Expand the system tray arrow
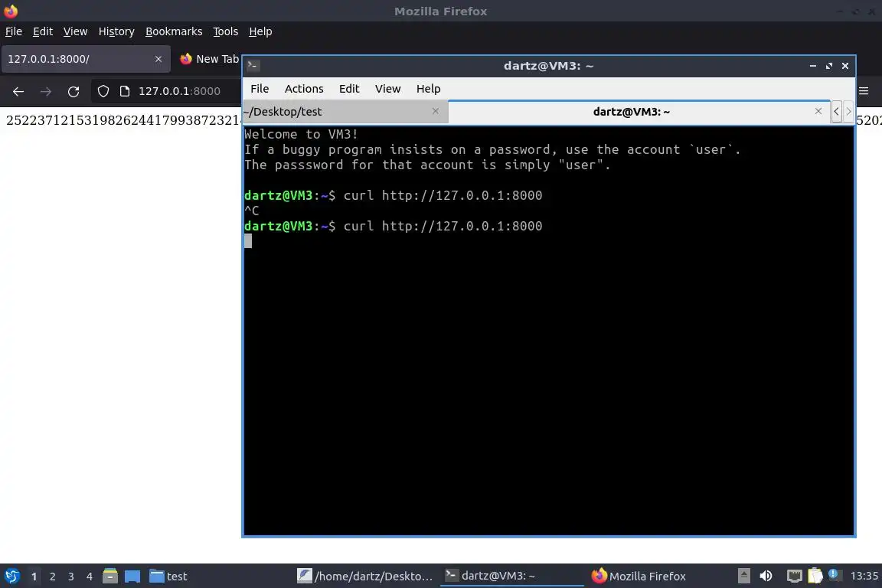 (x=743, y=577)
